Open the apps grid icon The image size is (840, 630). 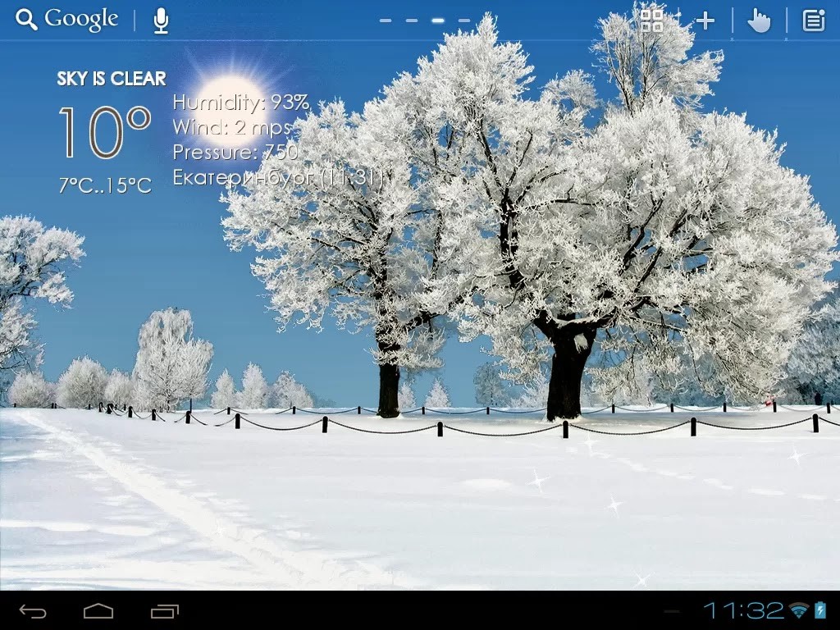(652, 21)
